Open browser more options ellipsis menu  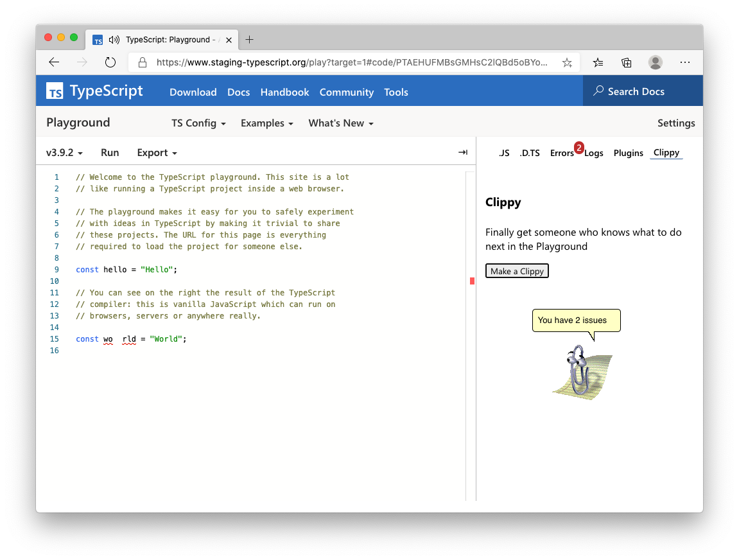[x=685, y=62]
